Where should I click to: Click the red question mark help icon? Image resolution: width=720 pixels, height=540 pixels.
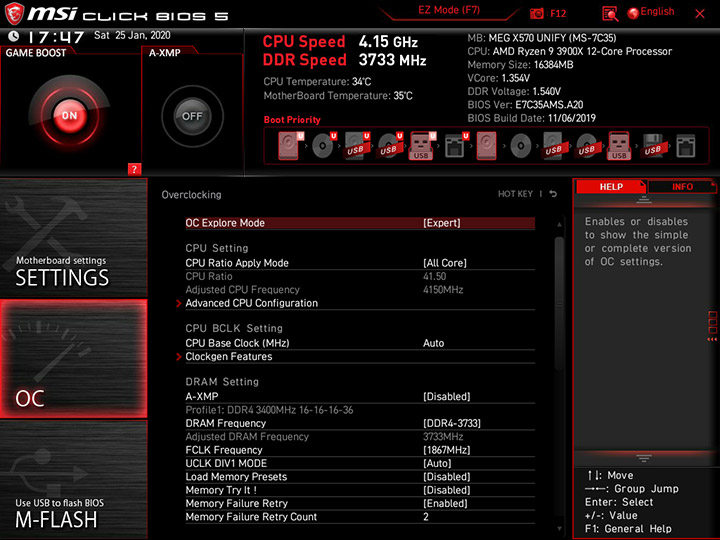134,169
